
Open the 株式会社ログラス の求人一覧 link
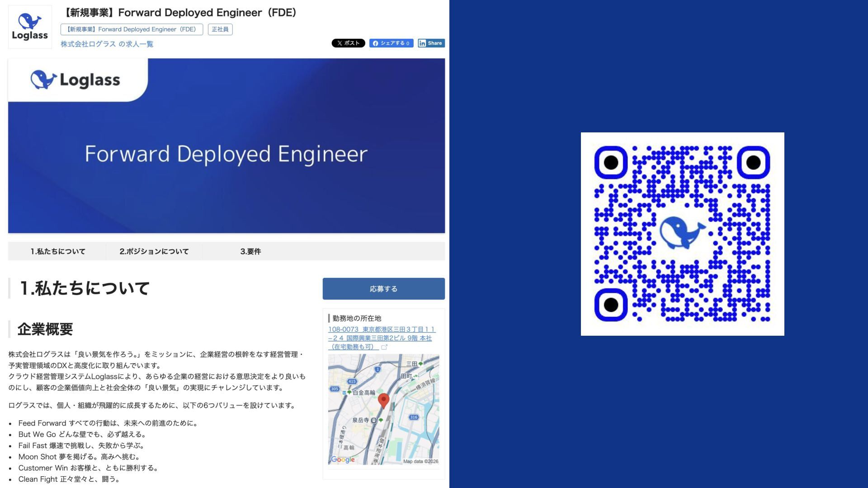[x=107, y=44]
